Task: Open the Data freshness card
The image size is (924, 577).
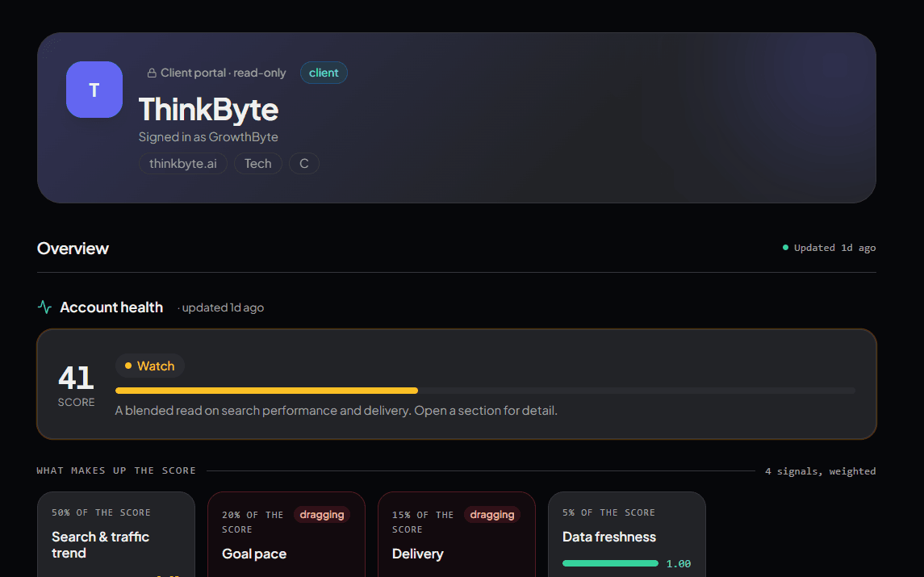Action: coord(627,534)
